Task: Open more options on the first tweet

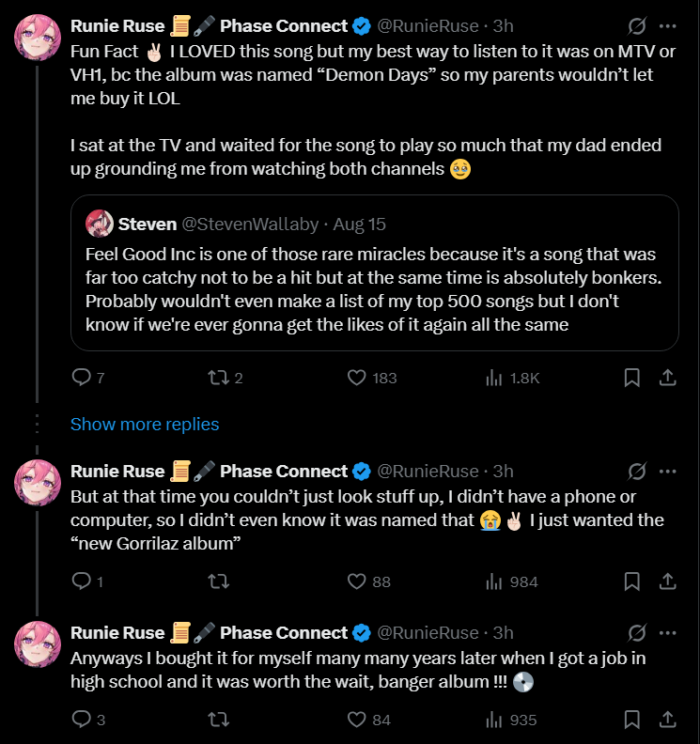Action: point(667,26)
